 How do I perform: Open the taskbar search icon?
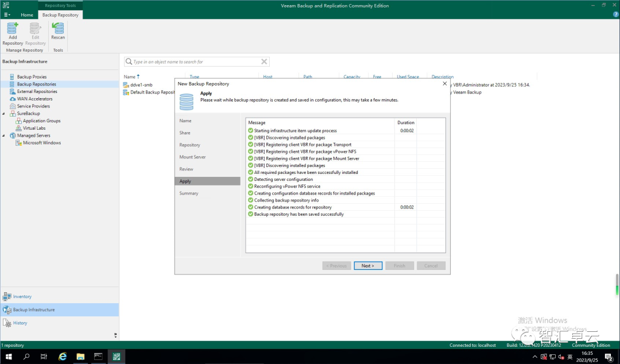[26, 357]
